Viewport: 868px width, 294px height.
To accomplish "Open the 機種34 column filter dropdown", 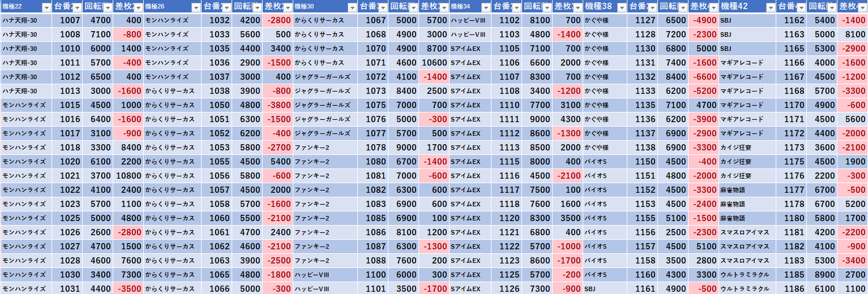I will click(485, 7).
